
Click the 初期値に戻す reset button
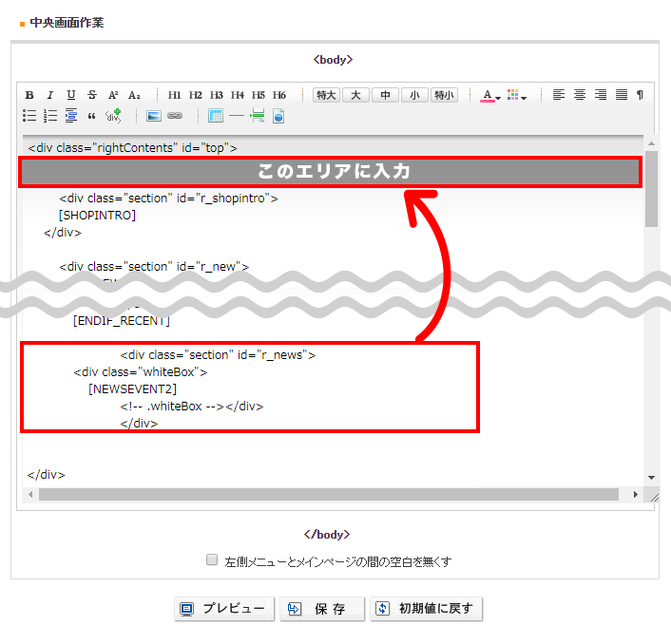pyautogui.click(x=427, y=609)
